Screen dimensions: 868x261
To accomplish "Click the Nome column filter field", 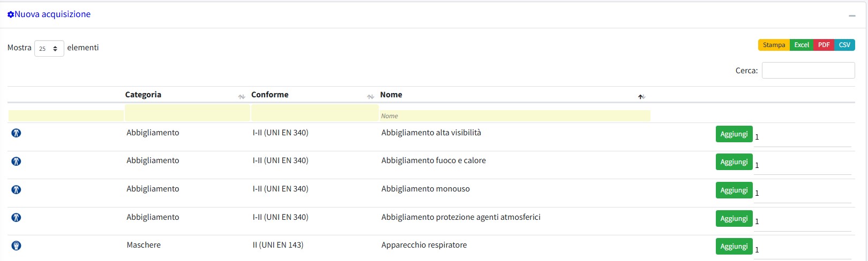I will pos(514,116).
